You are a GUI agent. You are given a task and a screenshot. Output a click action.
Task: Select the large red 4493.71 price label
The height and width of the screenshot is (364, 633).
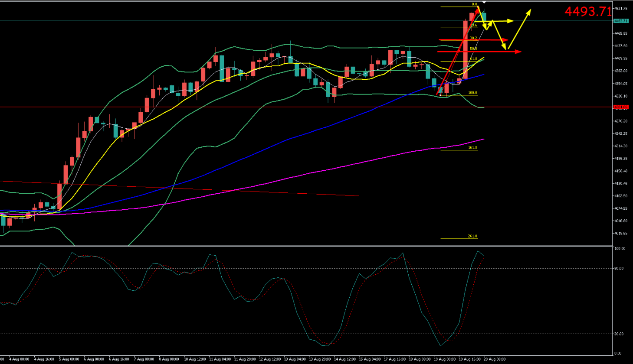pyautogui.click(x=588, y=12)
